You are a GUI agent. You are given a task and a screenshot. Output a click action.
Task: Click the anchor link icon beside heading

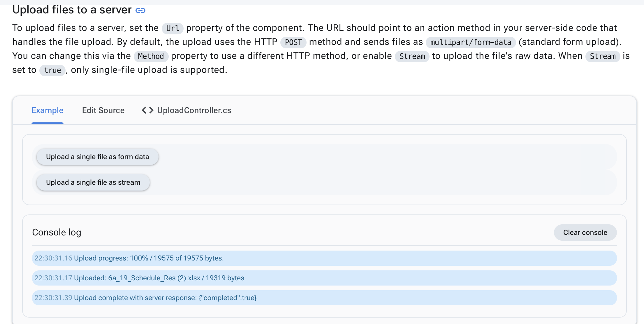tap(140, 10)
